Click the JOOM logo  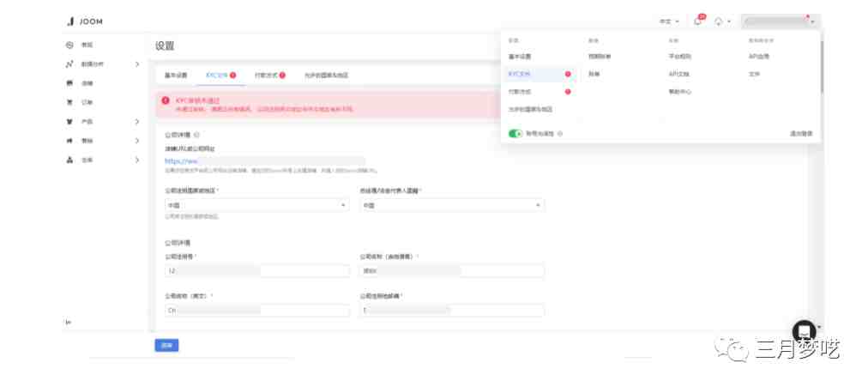(85, 21)
